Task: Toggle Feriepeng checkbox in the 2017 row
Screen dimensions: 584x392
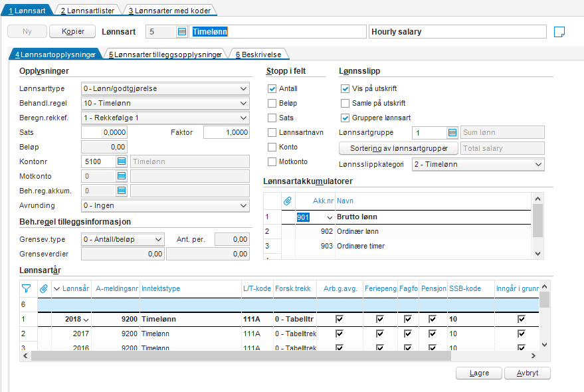Action: click(x=380, y=334)
